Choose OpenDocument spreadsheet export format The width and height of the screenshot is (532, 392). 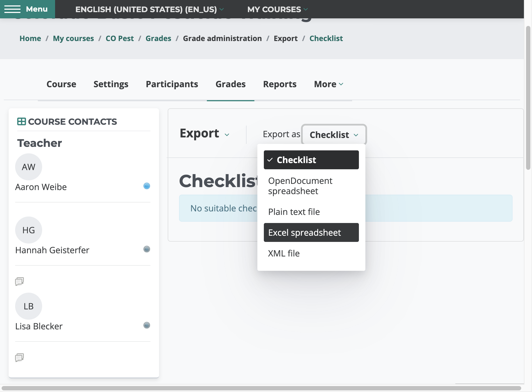(x=311, y=186)
